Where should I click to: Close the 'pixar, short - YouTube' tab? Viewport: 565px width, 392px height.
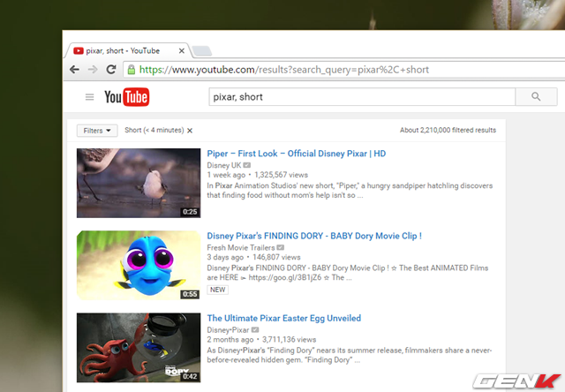click(x=180, y=51)
